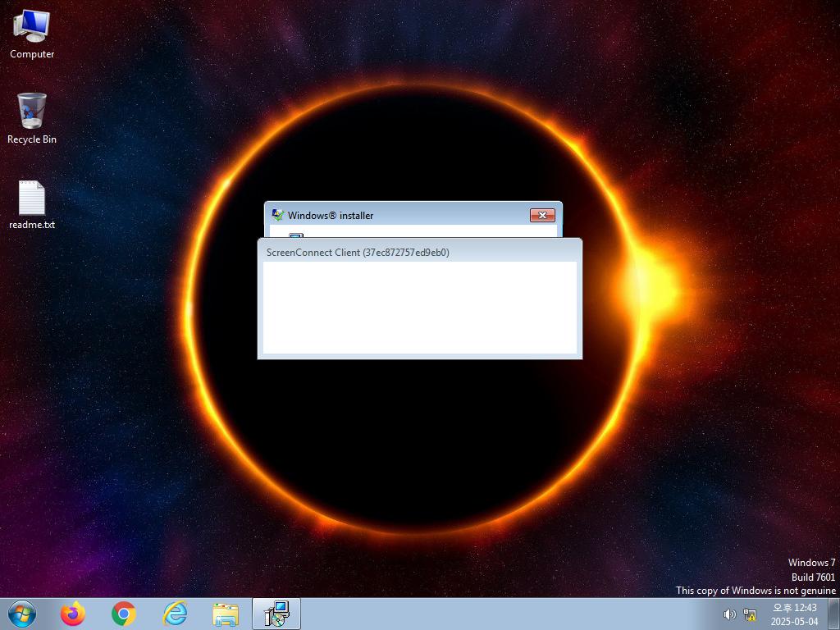Screen dimensions: 840x630
Task: Close the Windows installer dialog
Action: 542,216
